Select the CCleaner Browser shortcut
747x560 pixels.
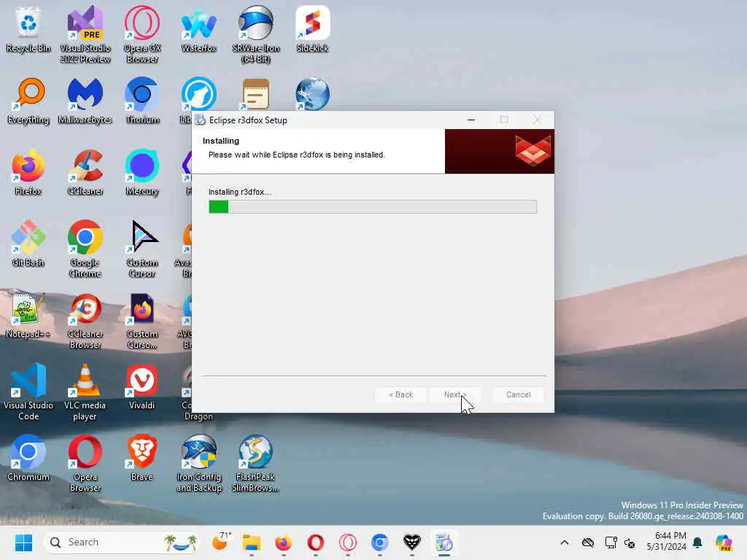(x=85, y=320)
